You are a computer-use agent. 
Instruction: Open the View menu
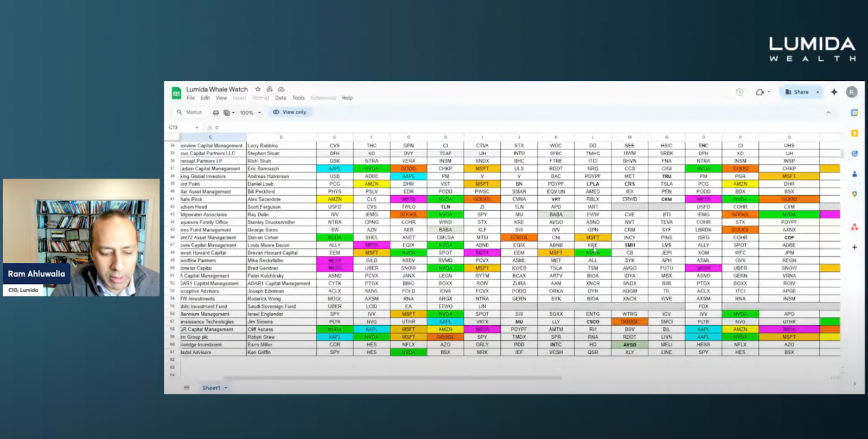pyautogui.click(x=221, y=98)
